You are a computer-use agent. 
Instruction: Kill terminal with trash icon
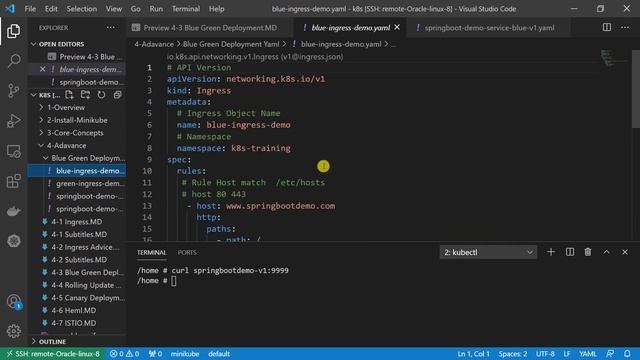[x=588, y=252]
